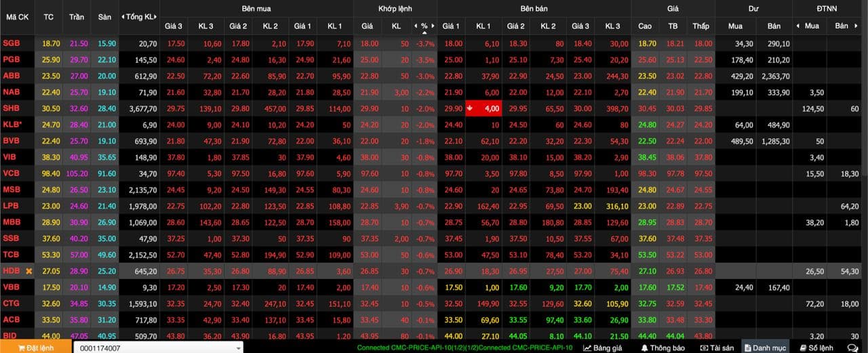Select the LPB stock symbol
Screen dimensions: 868x353
pos(12,206)
